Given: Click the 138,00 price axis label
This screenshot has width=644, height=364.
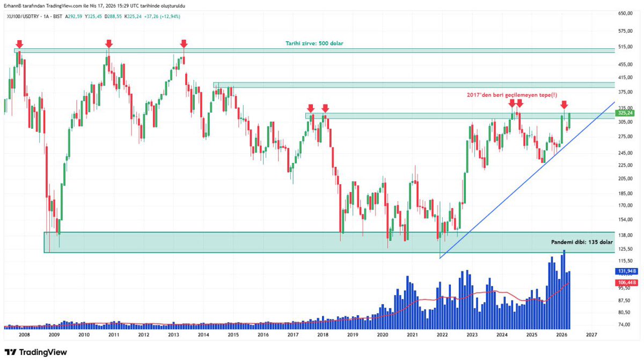Looking at the screenshot, I should pos(625,235).
